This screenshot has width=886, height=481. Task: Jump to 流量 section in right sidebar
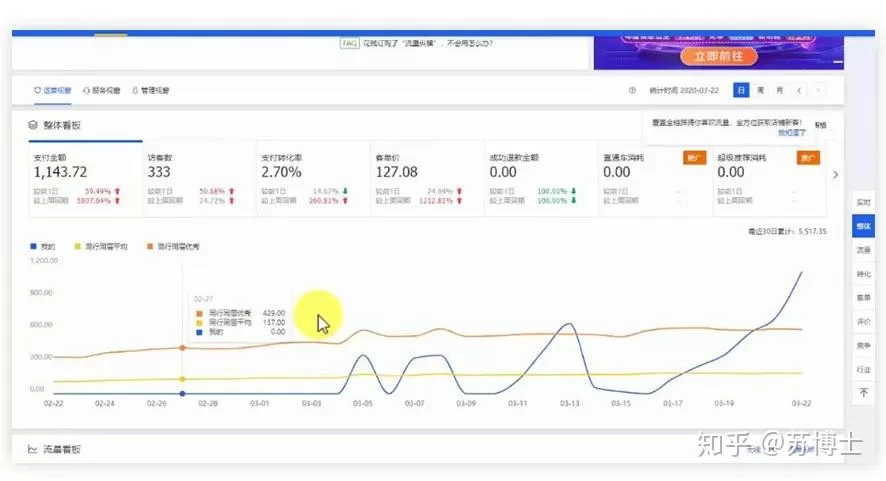click(863, 250)
